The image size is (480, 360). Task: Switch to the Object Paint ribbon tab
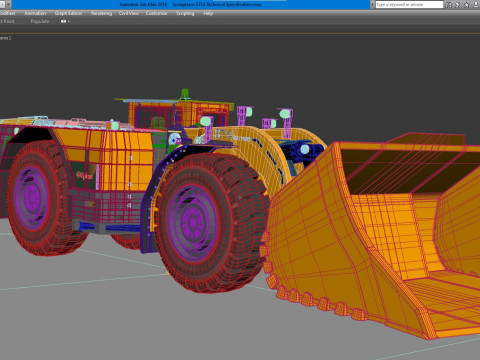7,21
